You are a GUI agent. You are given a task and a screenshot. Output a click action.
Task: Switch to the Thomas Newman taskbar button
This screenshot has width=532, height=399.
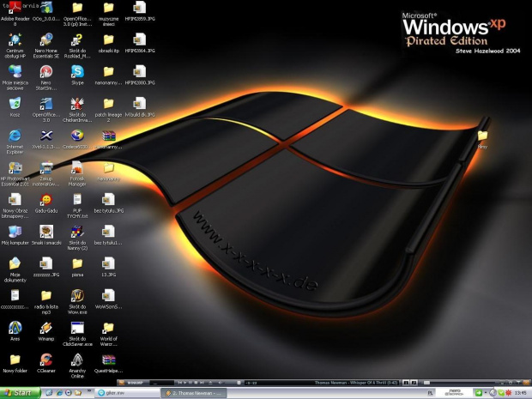pyautogui.click(x=194, y=393)
